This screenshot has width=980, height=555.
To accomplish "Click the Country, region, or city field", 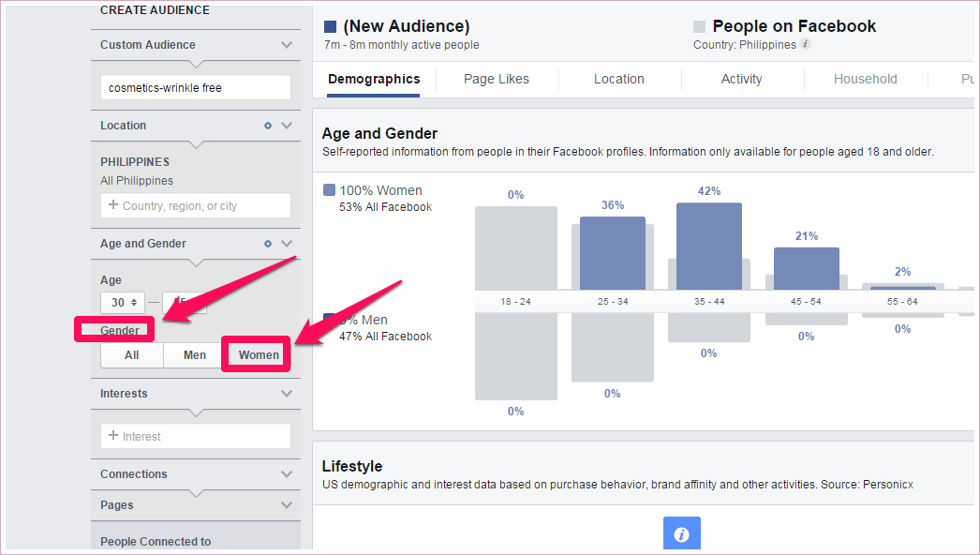I will click(196, 206).
